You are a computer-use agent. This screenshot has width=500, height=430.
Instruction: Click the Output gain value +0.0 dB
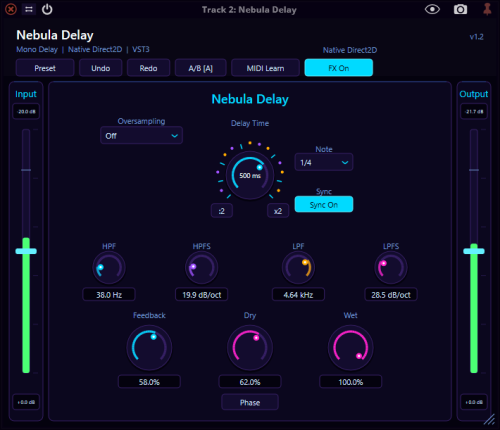tap(474, 402)
